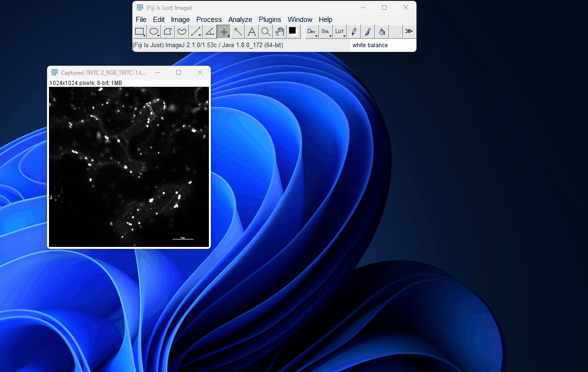Open the Image menu
The height and width of the screenshot is (372, 588).
180,20
